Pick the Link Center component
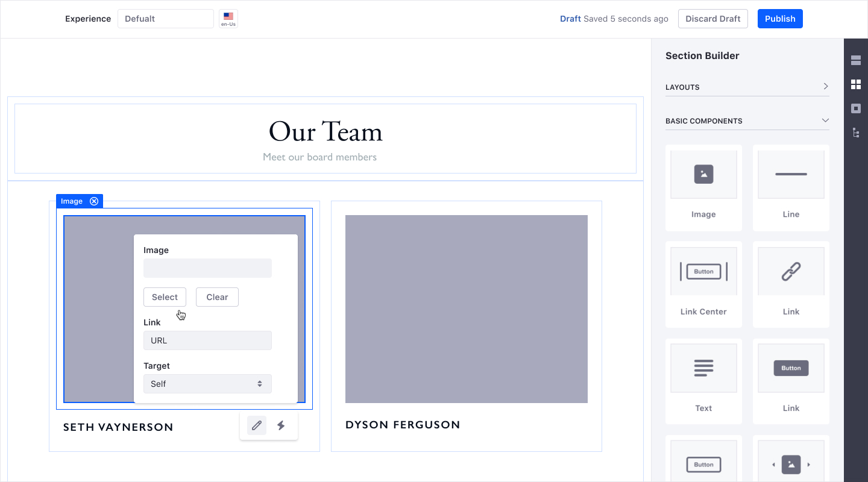The height and width of the screenshot is (482, 868). (703, 284)
